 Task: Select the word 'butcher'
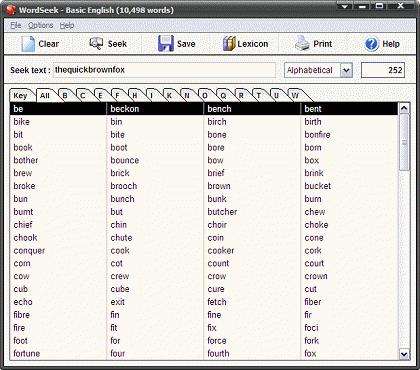222,212
